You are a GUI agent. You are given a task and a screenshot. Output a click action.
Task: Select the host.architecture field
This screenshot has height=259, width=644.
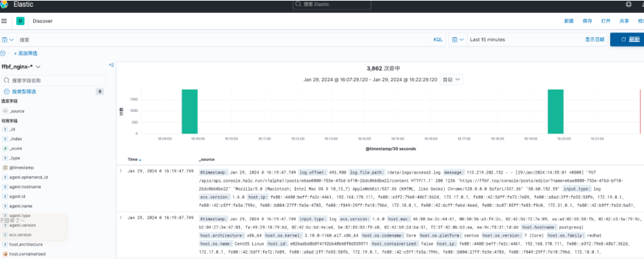pos(26,245)
